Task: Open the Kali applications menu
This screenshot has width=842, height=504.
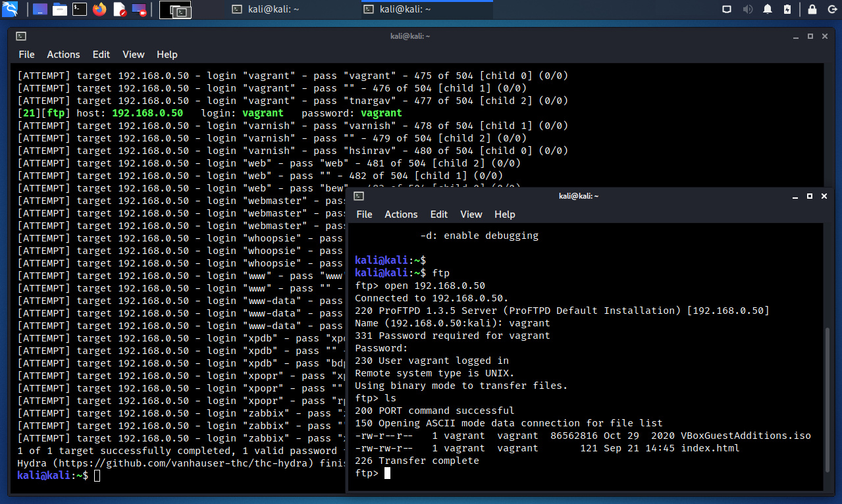Action: coord(10,9)
